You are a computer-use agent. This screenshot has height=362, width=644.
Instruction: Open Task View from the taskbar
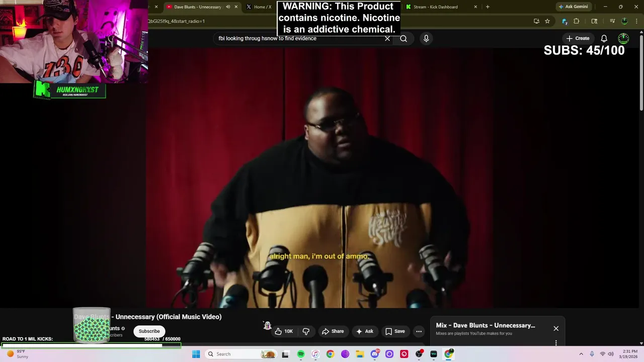point(285,354)
